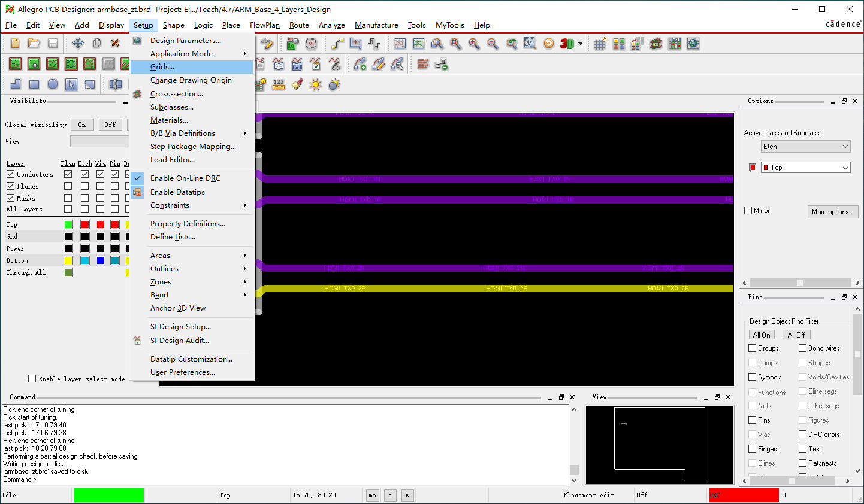The image size is (864, 504).
Task: Click the Open folder icon
Action: (34, 43)
